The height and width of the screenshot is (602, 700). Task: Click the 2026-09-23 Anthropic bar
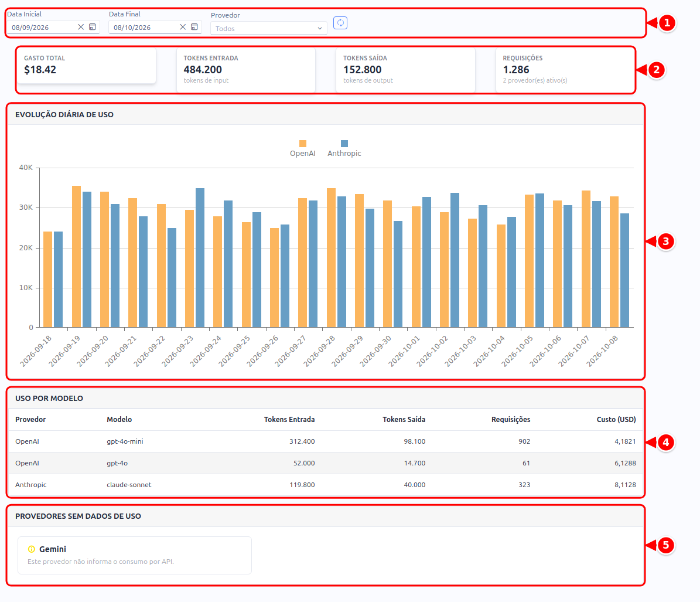pos(200,258)
